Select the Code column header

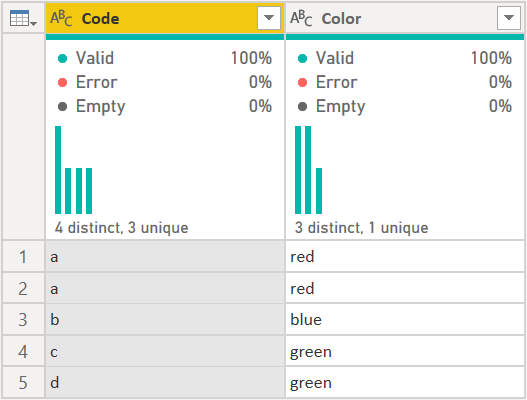point(165,18)
